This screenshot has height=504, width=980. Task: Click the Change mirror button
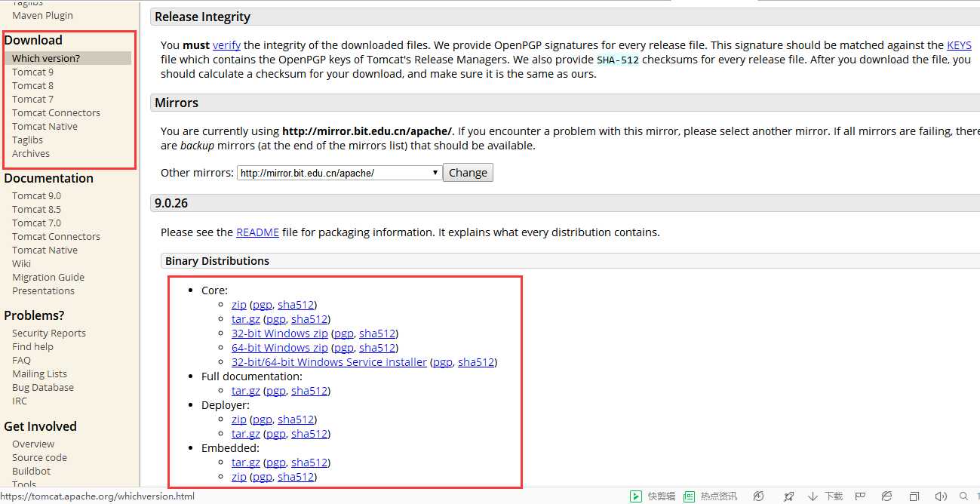468,173
